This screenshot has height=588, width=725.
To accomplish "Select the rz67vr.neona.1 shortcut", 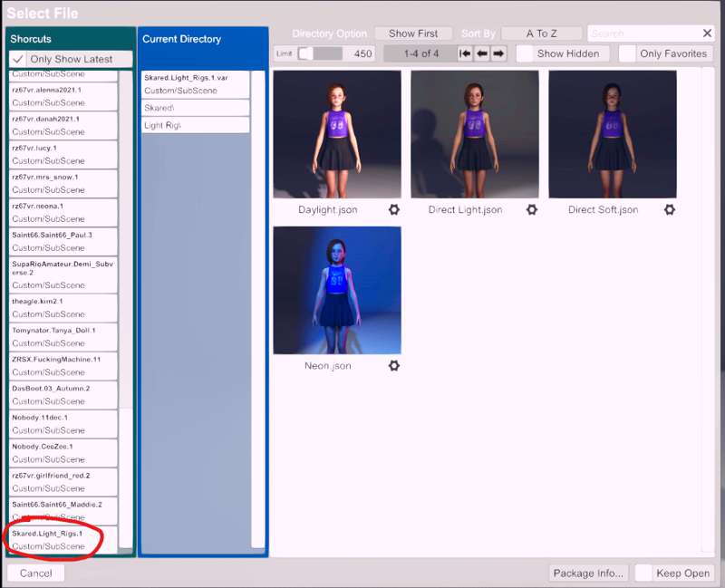I will coord(63,213).
